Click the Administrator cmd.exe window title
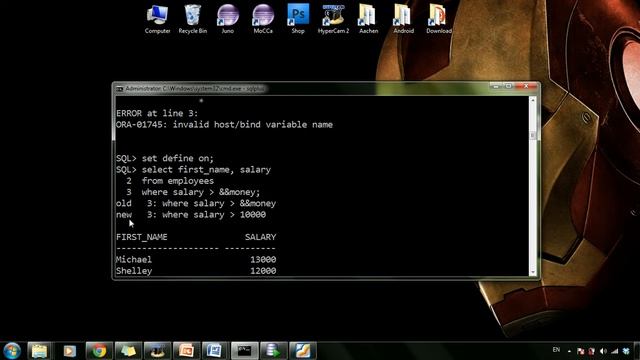Viewport: 640px width, 360px height. pyautogui.click(x=195, y=89)
